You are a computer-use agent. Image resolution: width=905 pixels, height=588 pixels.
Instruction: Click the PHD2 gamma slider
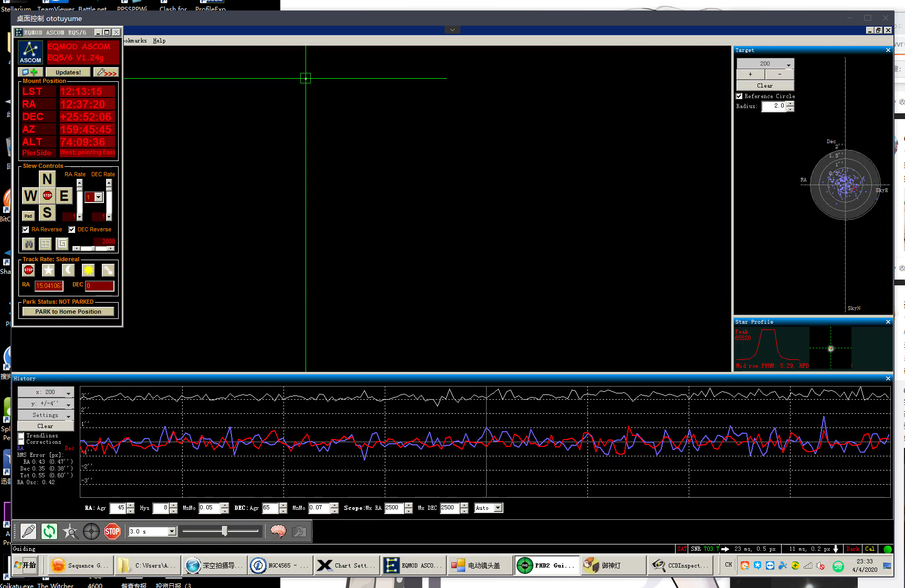pyautogui.click(x=220, y=531)
